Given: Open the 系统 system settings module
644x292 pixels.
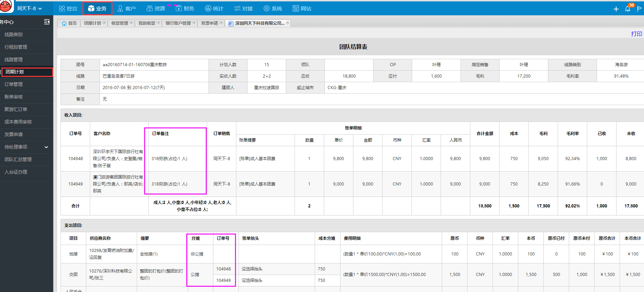Looking at the screenshot, I should (273, 8).
